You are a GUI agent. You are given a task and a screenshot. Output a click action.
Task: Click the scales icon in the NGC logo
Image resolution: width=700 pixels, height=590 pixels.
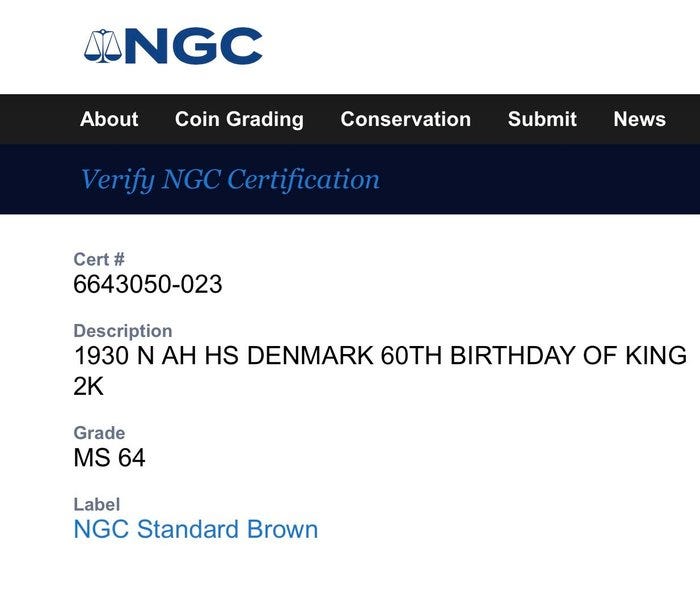(102, 46)
